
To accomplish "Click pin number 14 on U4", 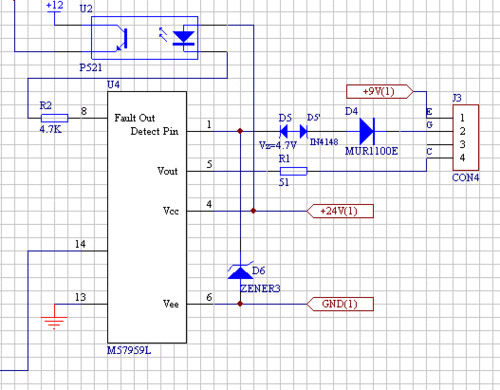I will point(80,244).
